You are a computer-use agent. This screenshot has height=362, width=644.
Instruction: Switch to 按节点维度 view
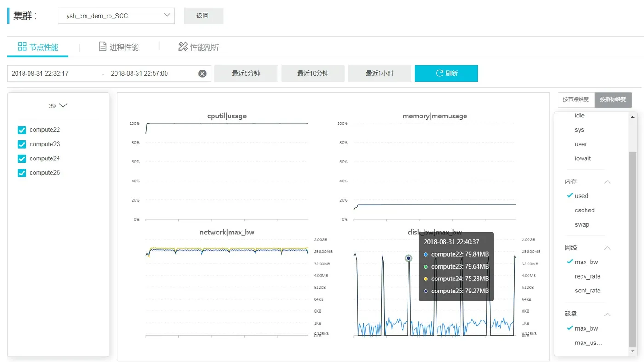[x=576, y=99]
